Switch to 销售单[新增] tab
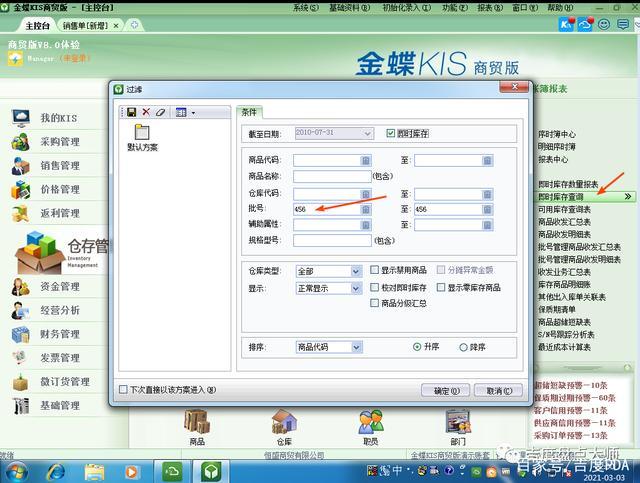Viewport: 640px width, 483px height. point(86,26)
